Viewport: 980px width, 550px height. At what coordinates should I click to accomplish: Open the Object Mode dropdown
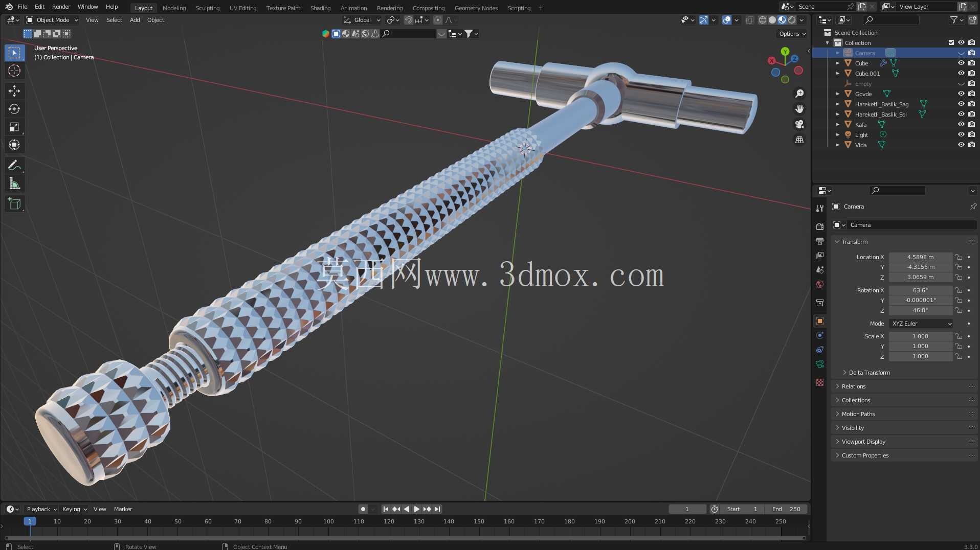(x=52, y=20)
